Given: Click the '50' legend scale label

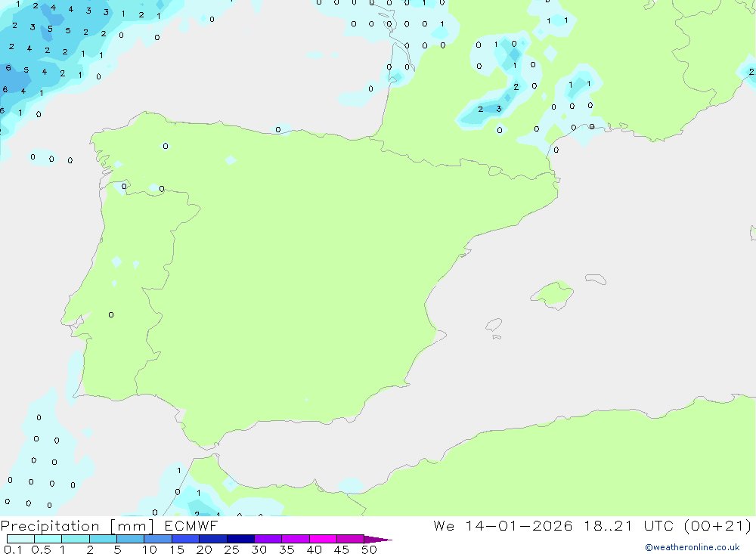Looking at the screenshot, I should tap(369, 549).
